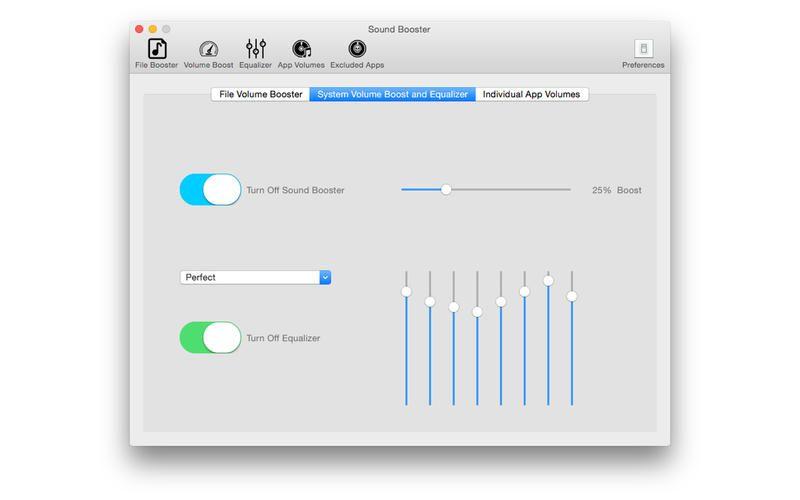Click the Turn Off Sound Booster label

click(x=295, y=190)
